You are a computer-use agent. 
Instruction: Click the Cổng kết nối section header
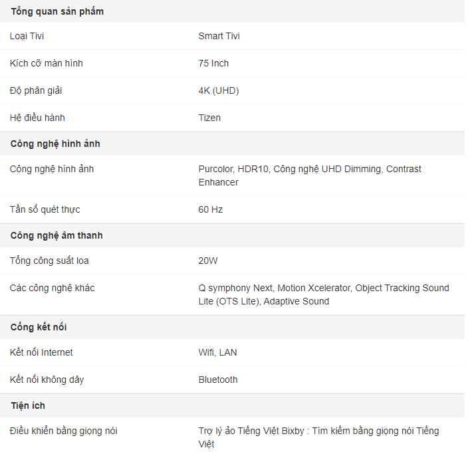39,327
